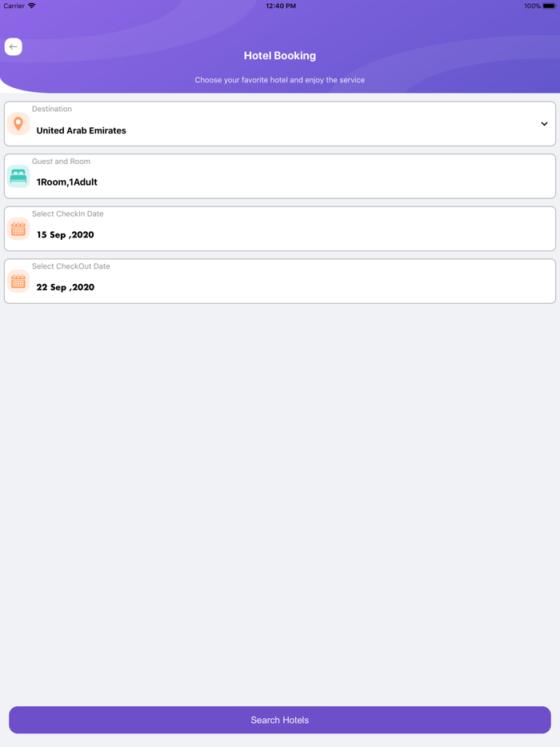This screenshot has height=747, width=560.
Task: Tap the Destination field label
Action: (52, 109)
